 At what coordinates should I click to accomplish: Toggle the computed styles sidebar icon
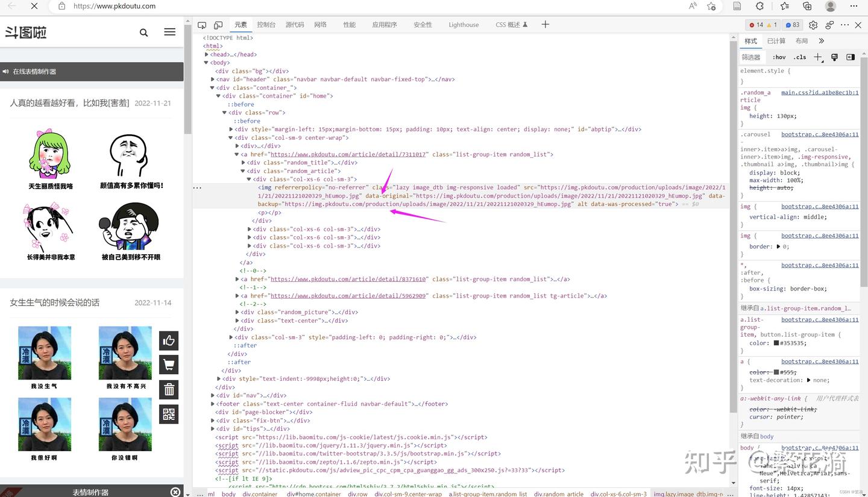tap(851, 57)
